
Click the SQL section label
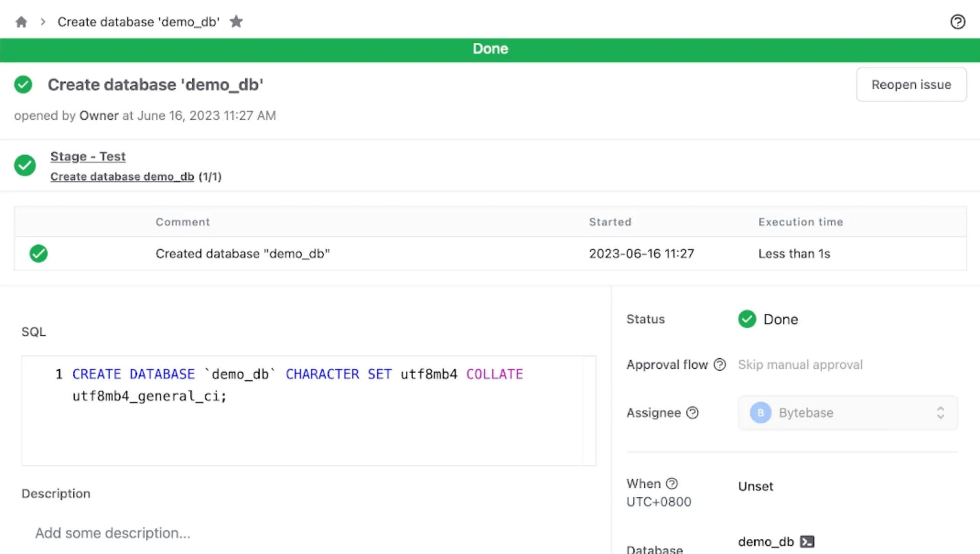[34, 331]
